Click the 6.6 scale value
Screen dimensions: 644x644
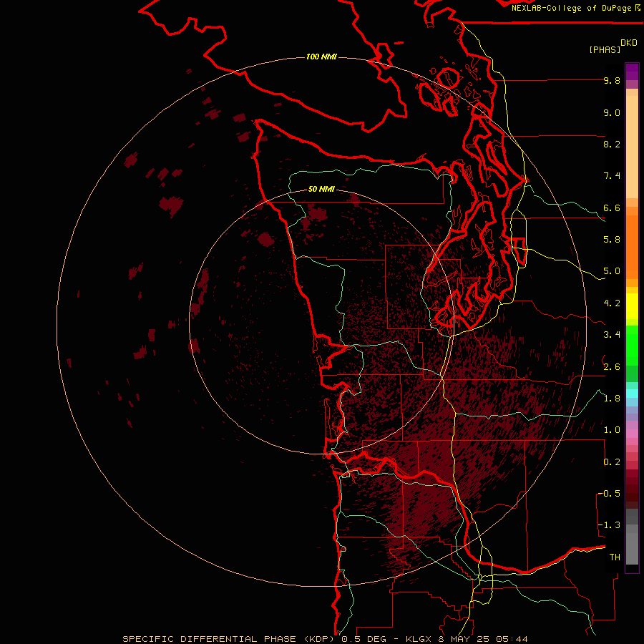612,208
